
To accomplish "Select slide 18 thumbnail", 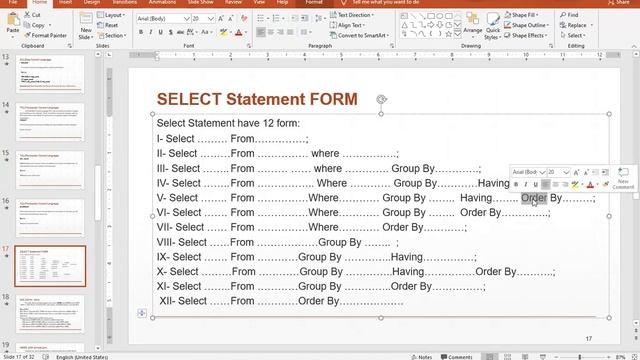I will (50, 313).
